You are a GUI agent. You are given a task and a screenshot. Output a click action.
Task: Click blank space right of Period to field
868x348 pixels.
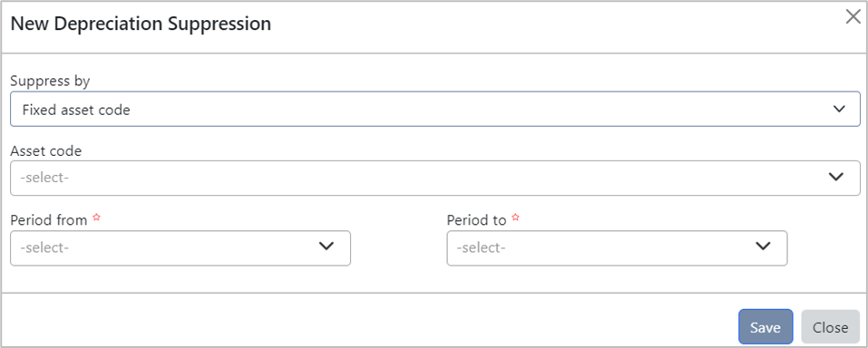point(824,248)
